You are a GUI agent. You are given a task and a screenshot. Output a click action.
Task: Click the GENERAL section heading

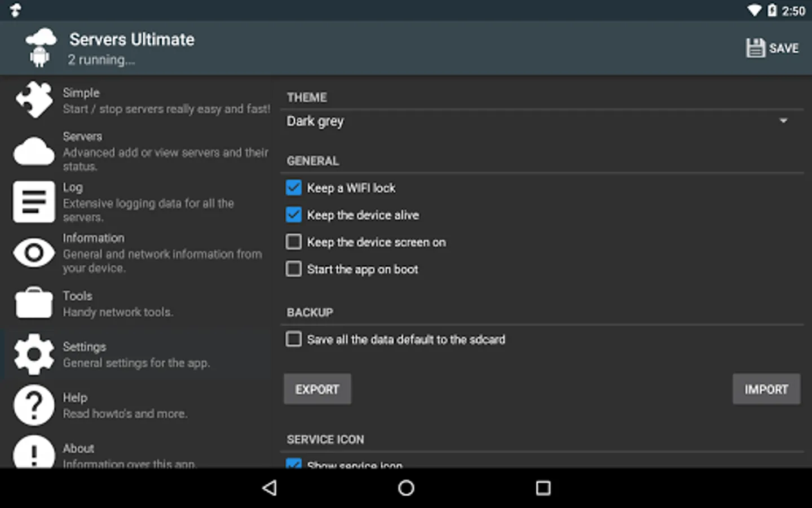coord(313,161)
